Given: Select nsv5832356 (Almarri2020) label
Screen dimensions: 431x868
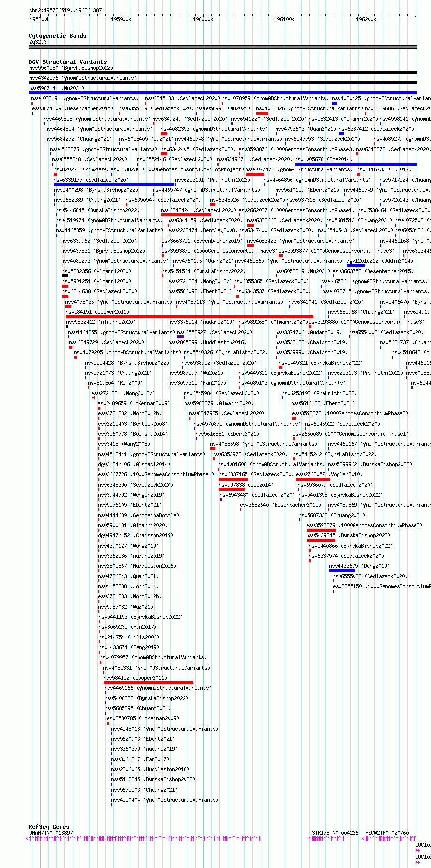Looking at the screenshot, I should [x=96, y=271].
